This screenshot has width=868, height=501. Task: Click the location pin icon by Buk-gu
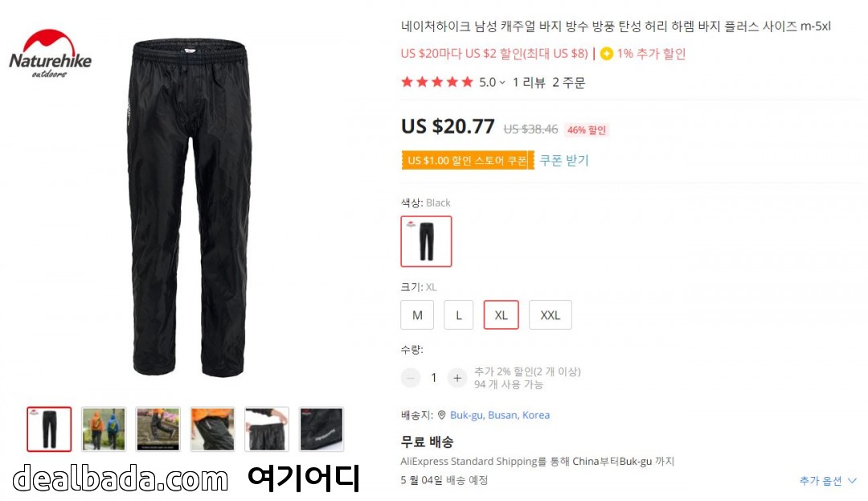tap(442, 415)
